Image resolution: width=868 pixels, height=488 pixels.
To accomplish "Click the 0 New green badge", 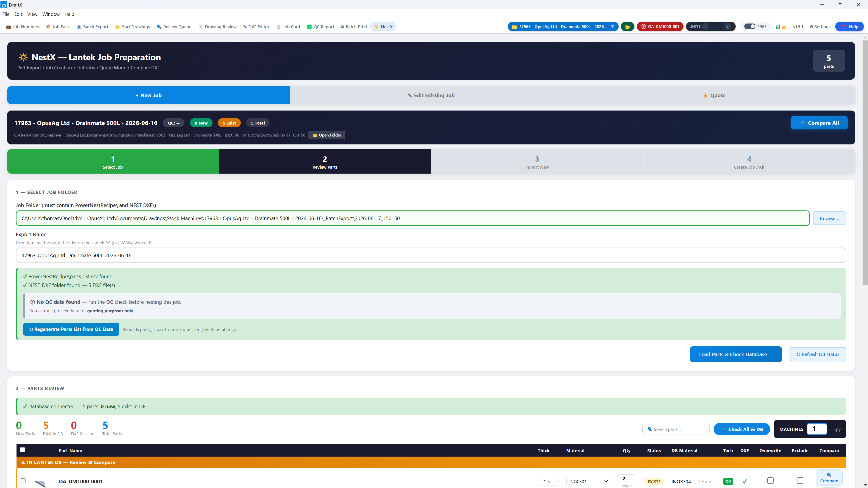I will [x=201, y=123].
